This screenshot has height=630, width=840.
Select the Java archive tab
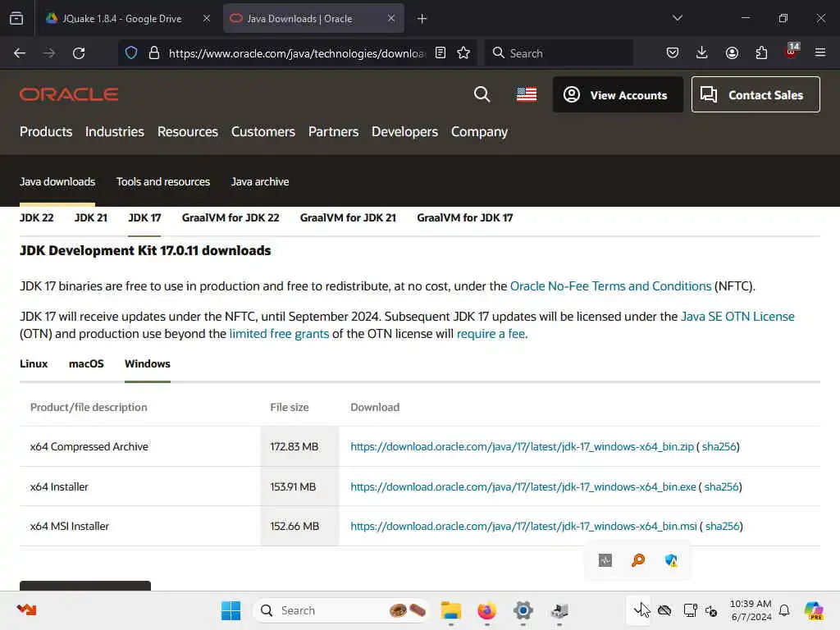pos(260,181)
